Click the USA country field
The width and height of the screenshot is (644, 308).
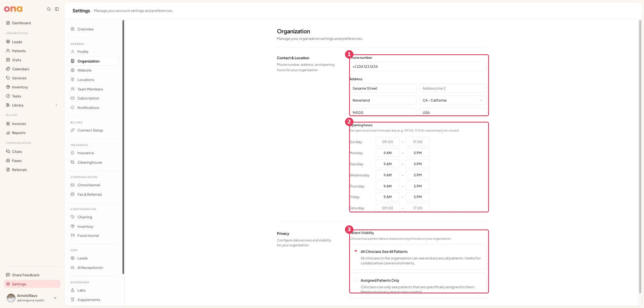[452, 112]
